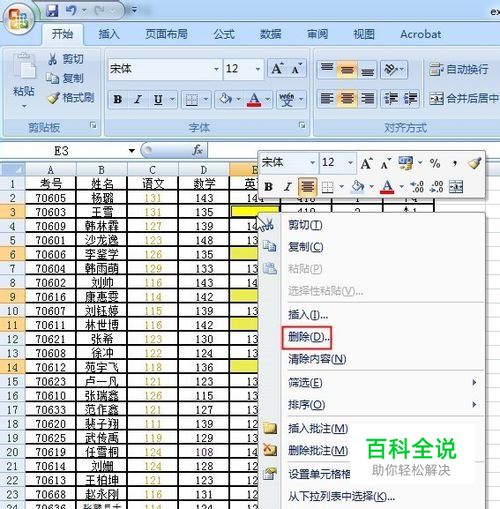500x509 pixels.
Task: Toggle right align text in ribbon
Action: pyautogui.click(x=367, y=99)
